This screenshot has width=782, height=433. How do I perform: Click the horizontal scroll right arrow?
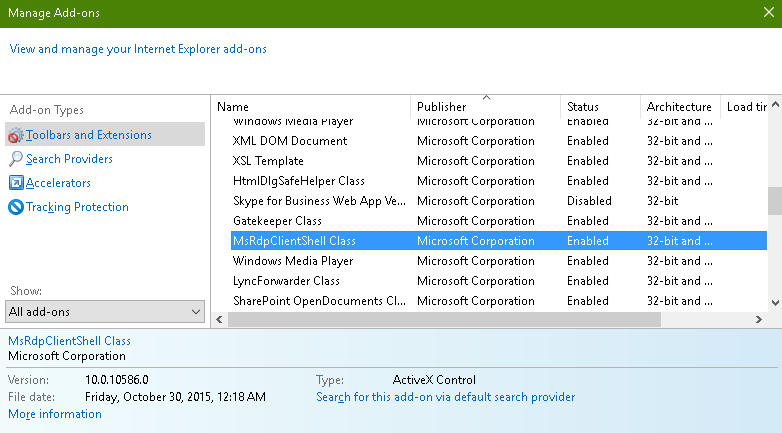[x=759, y=319]
